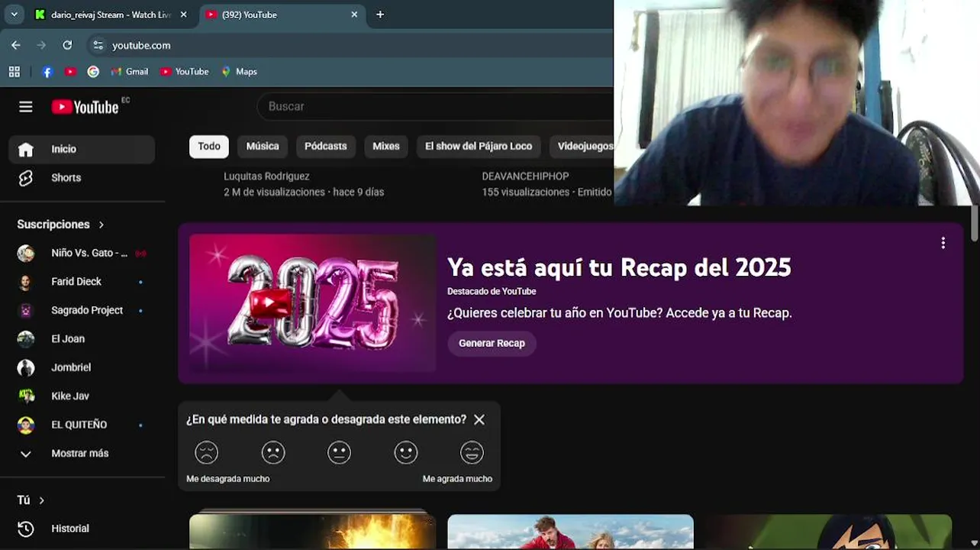Select El show del Pájaro Loco chip
Image resolution: width=980 pixels, height=550 pixels.
tap(479, 147)
